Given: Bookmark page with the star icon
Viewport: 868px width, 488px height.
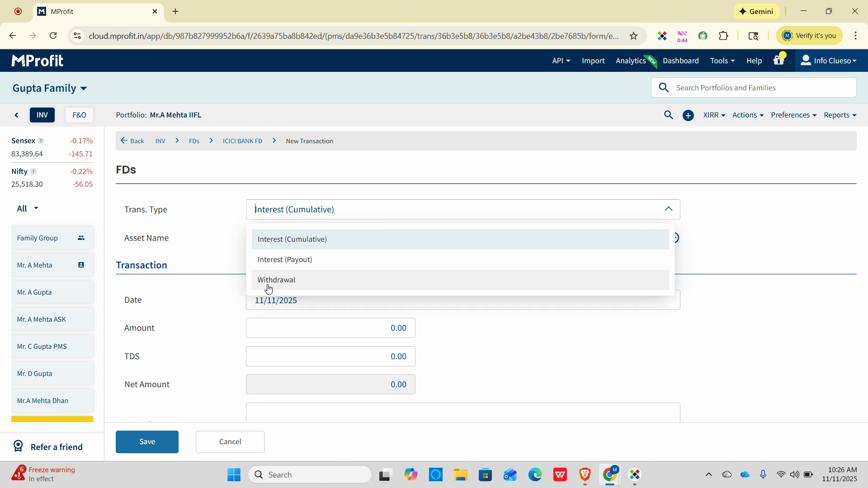Looking at the screenshot, I should coord(633,36).
